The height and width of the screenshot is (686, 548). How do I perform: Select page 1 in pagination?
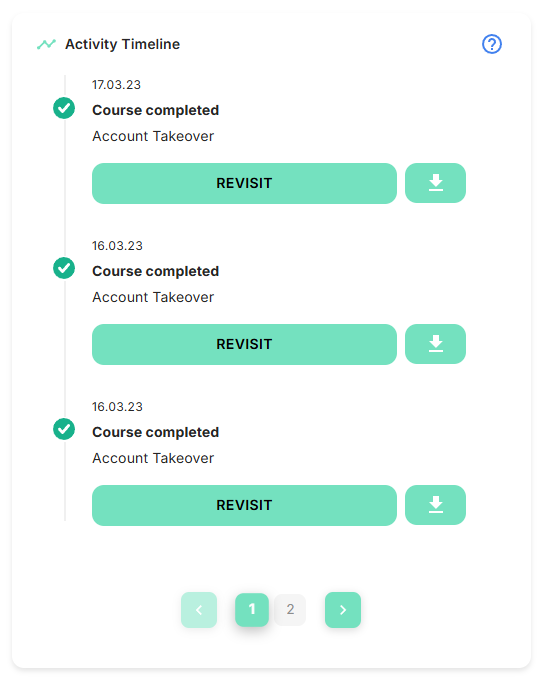click(x=252, y=609)
